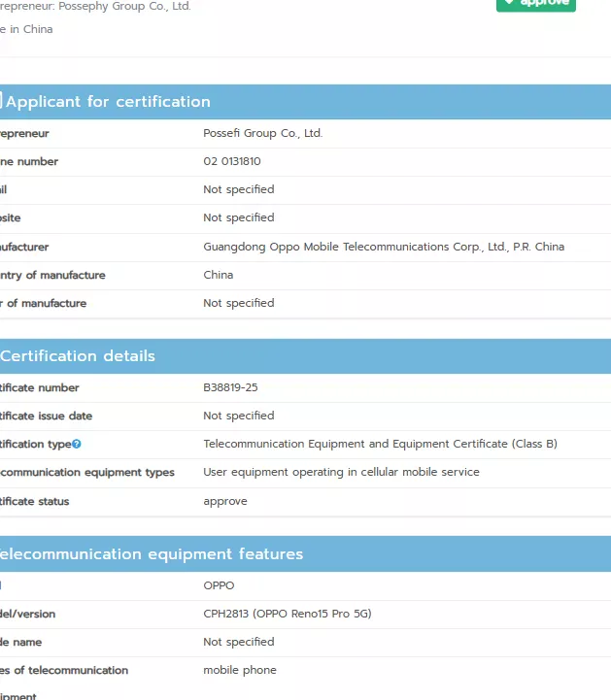Click the green approve badge
This screenshot has width=611, height=700.
click(x=536, y=3)
